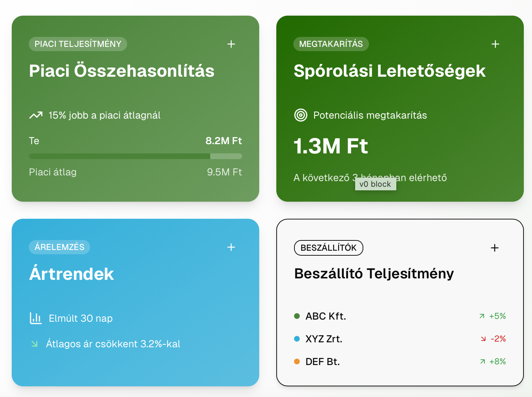Toggle the orange dot beside DEF Bt.
Image resolution: width=532 pixels, height=397 pixels.
click(297, 361)
